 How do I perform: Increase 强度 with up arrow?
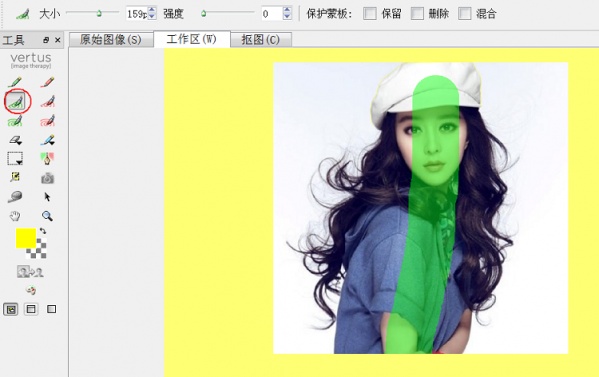(287, 10)
